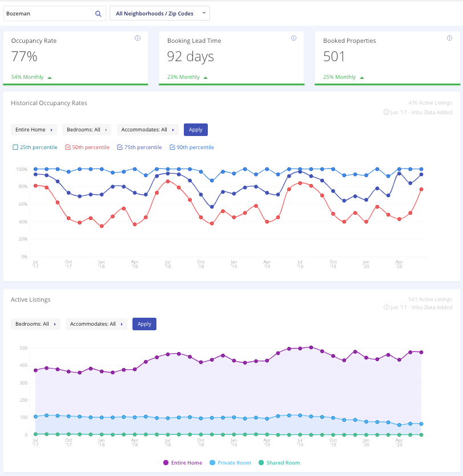
Task: Apply filters for Historical Occupancy Rates
Action: [195, 130]
